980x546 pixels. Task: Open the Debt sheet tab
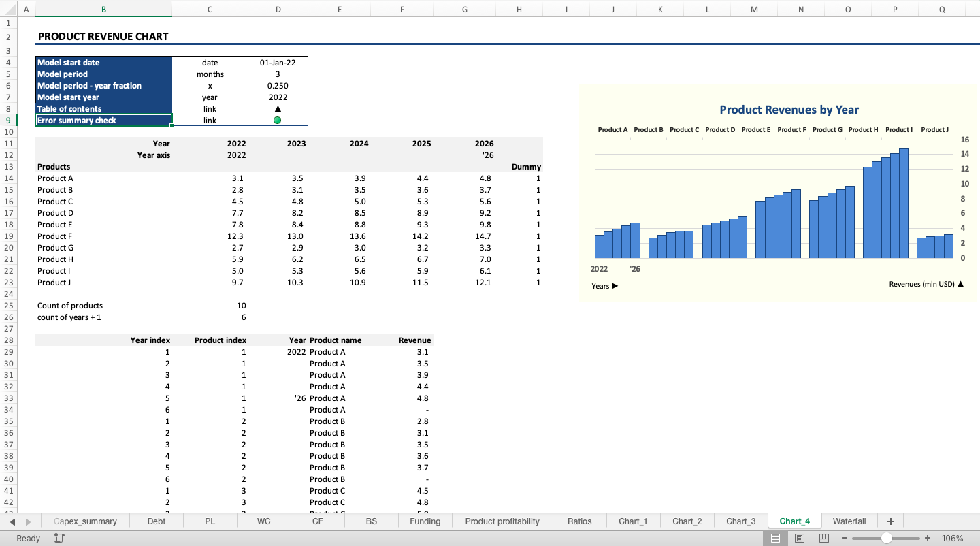(157, 521)
